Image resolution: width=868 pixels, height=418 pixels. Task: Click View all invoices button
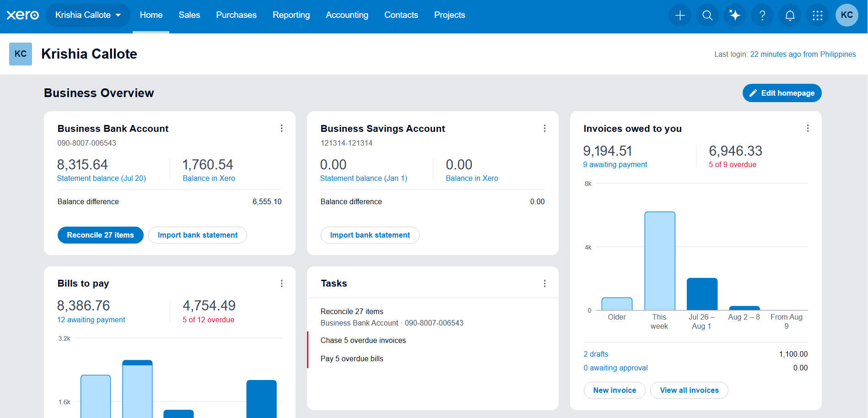(689, 391)
